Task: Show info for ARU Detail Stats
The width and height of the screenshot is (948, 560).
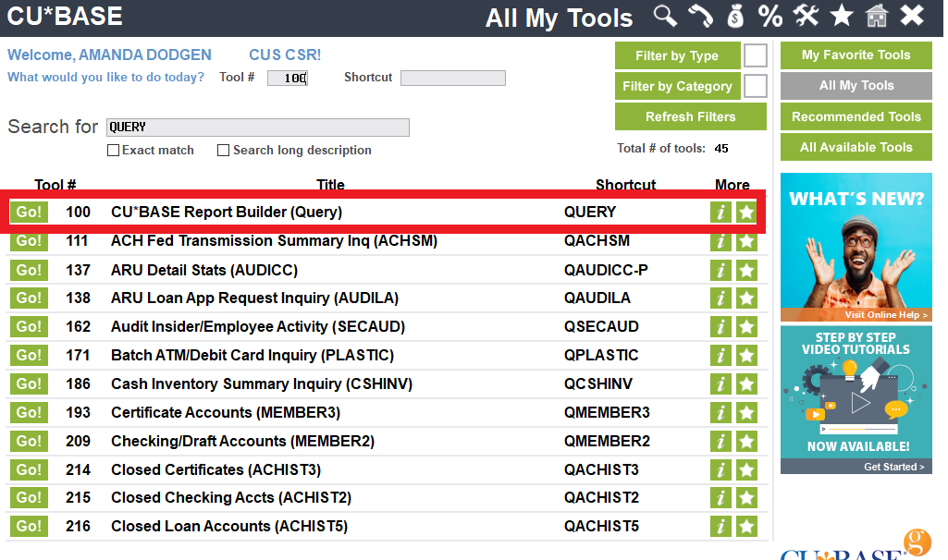Action: click(720, 270)
